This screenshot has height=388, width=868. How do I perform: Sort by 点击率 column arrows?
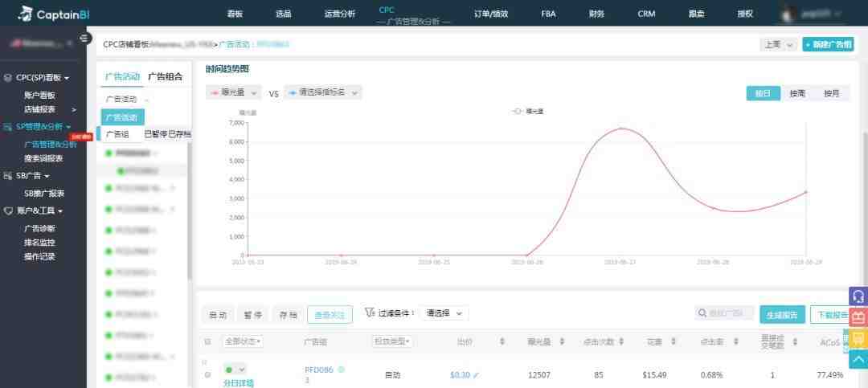pos(735,342)
